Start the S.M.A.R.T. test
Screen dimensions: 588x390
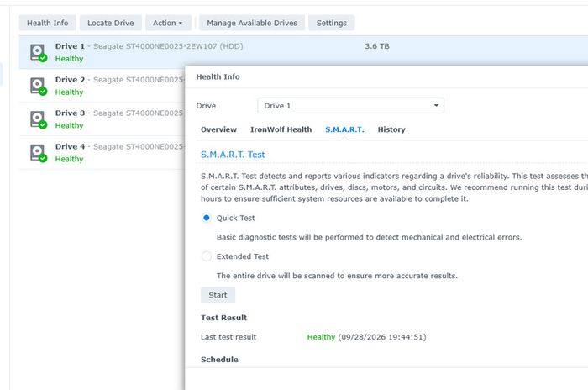click(218, 295)
